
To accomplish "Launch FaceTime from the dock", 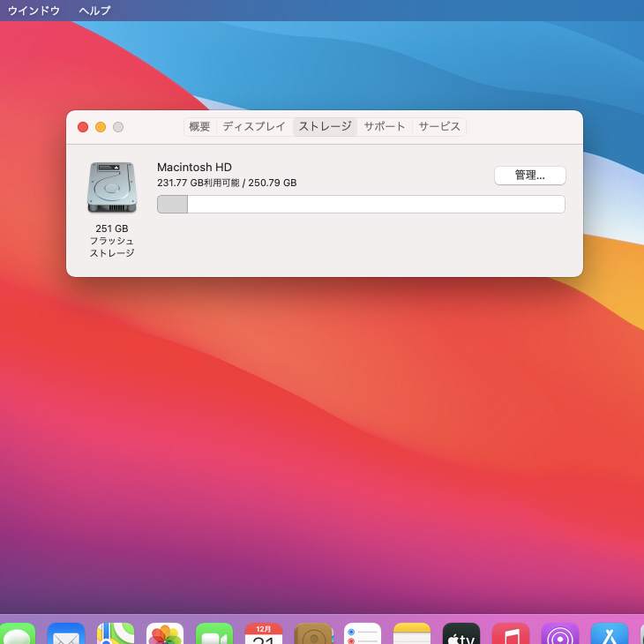I will (x=214, y=635).
